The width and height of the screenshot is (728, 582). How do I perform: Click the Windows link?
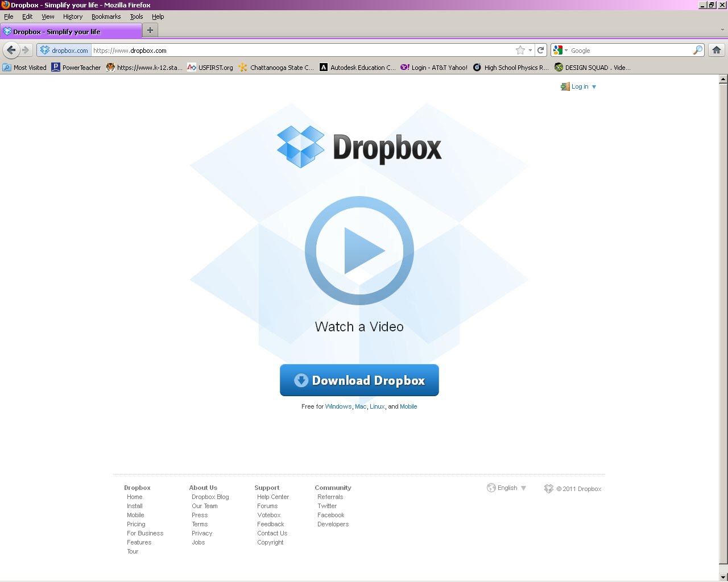(x=338, y=406)
